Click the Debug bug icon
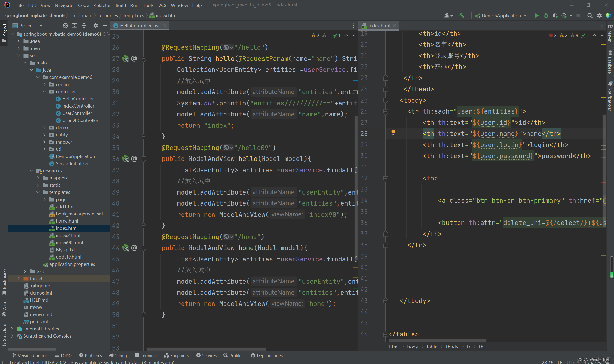The height and width of the screenshot is (364, 614). [x=546, y=16]
